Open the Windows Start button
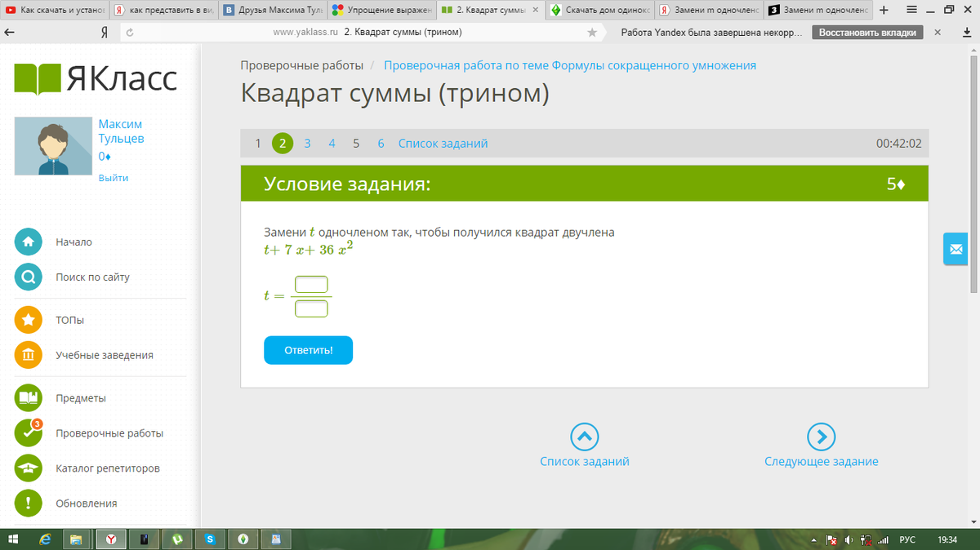The width and height of the screenshot is (980, 550). tap(14, 539)
